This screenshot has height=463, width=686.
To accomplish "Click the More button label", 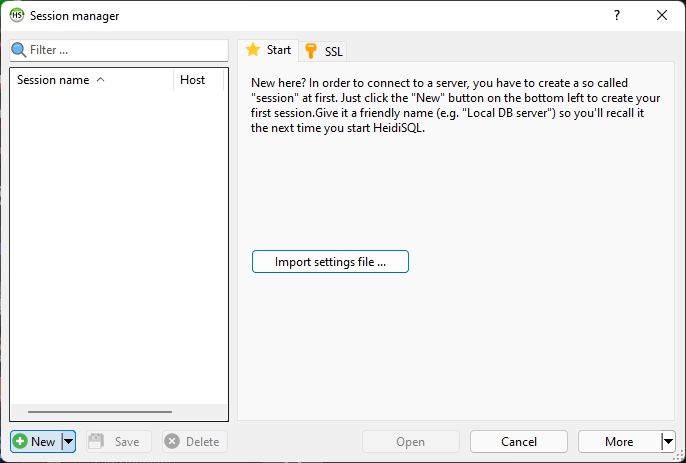I will tap(618, 442).
